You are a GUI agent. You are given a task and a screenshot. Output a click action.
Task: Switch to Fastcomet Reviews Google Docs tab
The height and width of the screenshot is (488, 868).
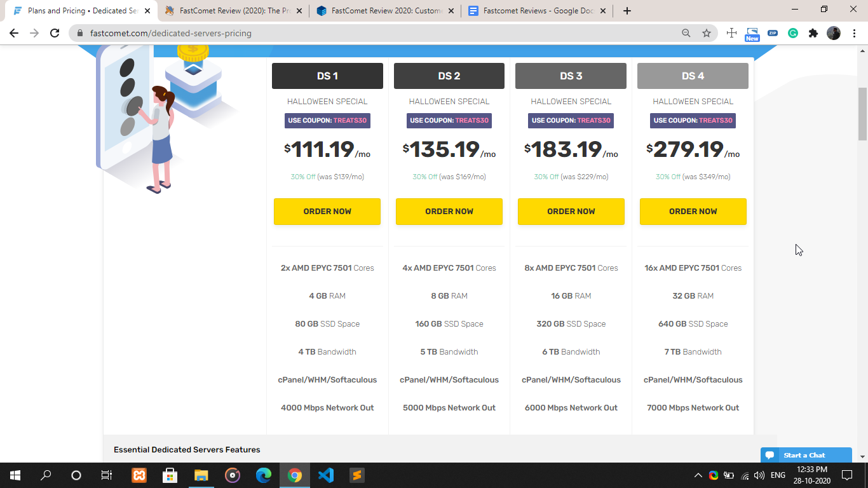click(538, 11)
